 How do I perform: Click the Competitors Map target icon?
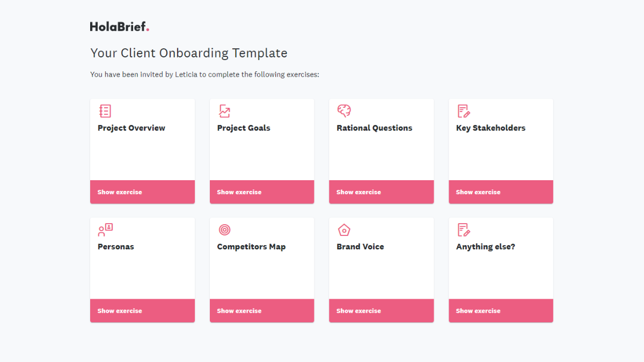click(x=224, y=230)
